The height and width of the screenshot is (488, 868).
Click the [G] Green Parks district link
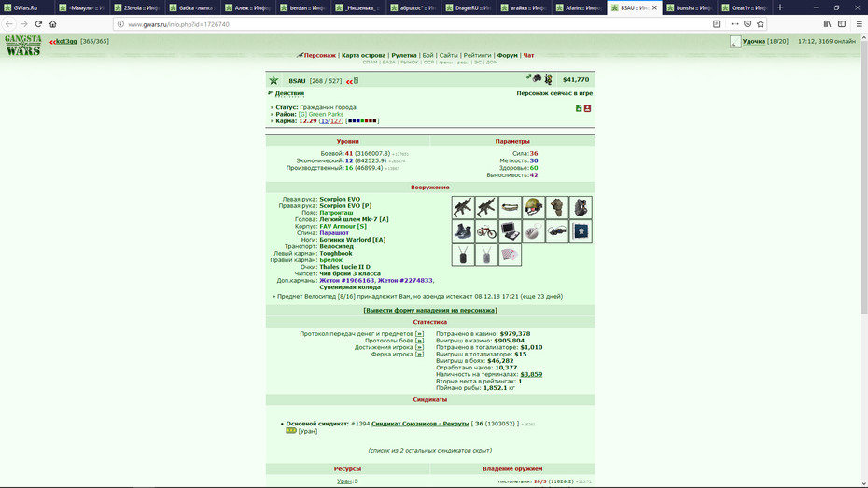pyautogui.click(x=320, y=114)
